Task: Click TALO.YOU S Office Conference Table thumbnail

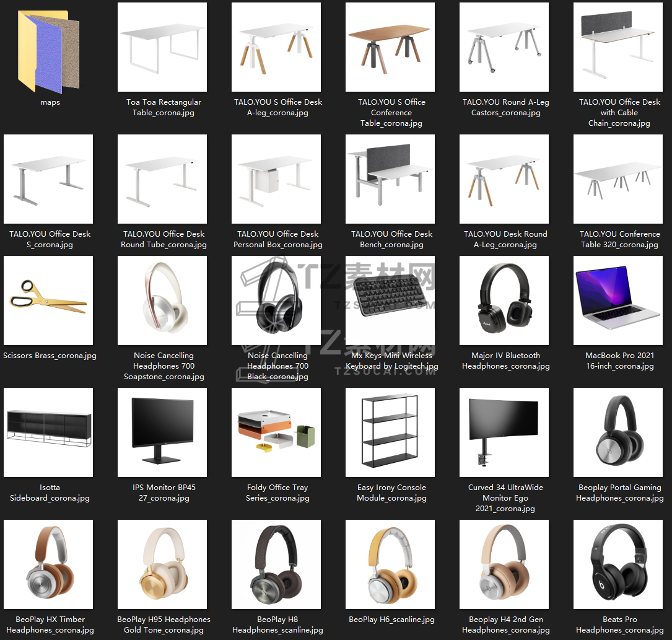Action: pyautogui.click(x=390, y=47)
